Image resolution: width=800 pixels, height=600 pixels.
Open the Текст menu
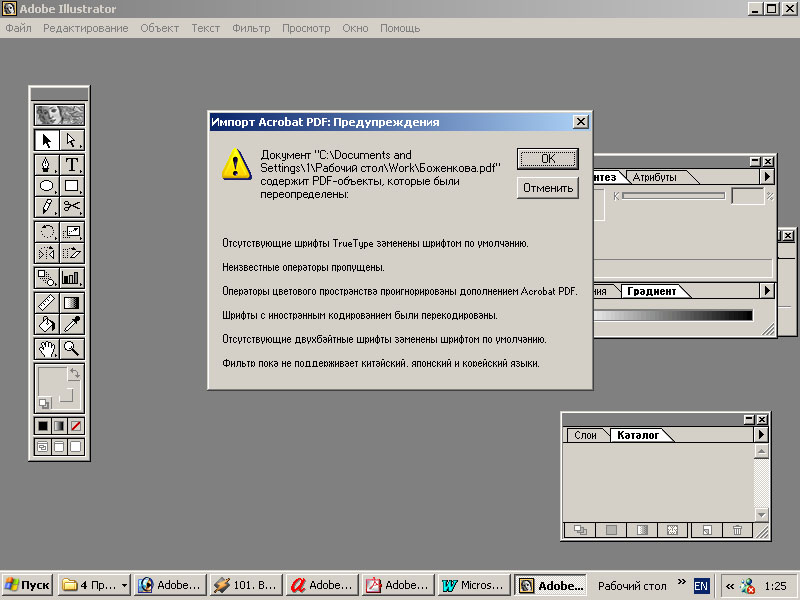205,28
